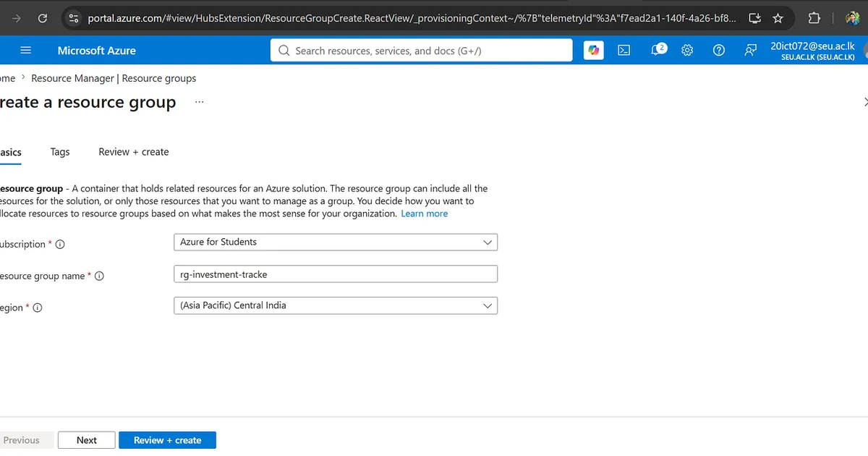The height and width of the screenshot is (456, 868).
Task: Open the Central India region dropdown
Action: pyautogui.click(x=336, y=305)
